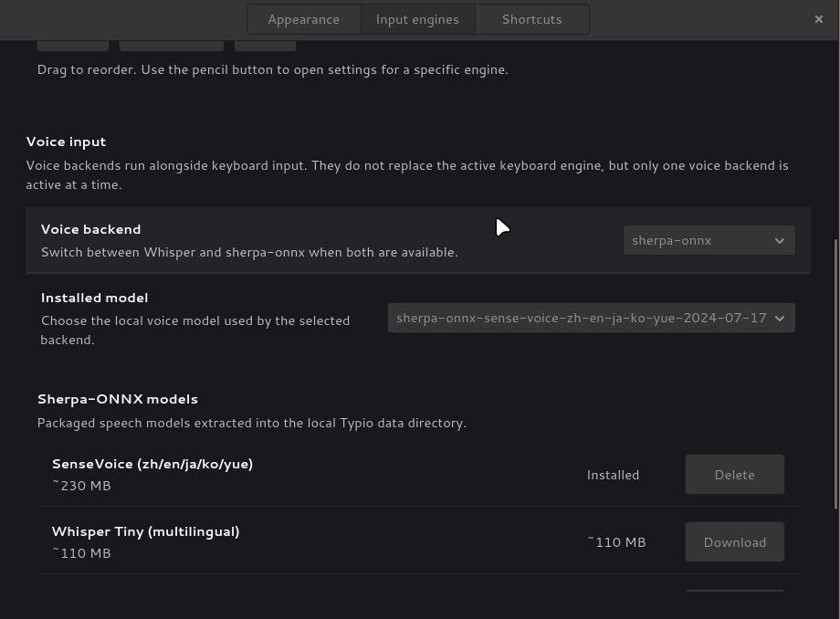Click the chevron arrow of Voice backend selector
This screenshot has width=840, height=619.
780,241
